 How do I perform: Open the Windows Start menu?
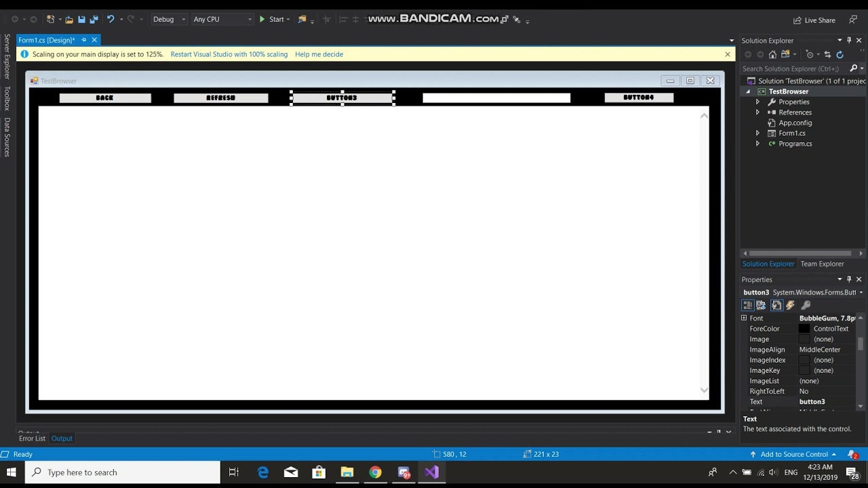click(x=12, y=472)
